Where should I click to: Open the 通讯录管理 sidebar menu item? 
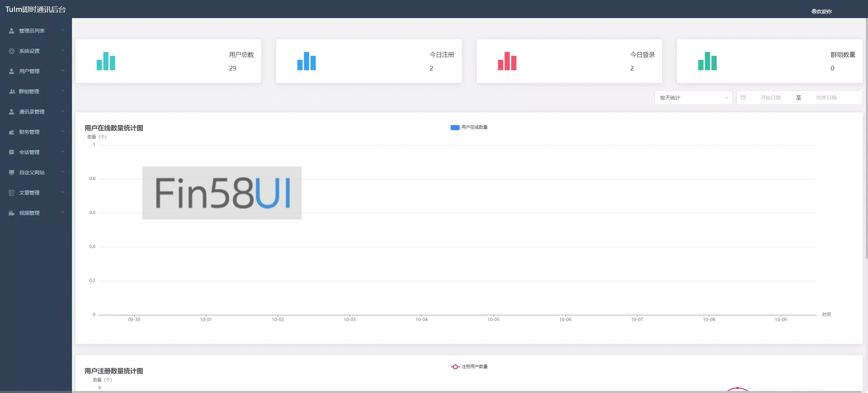coord(32,112)
